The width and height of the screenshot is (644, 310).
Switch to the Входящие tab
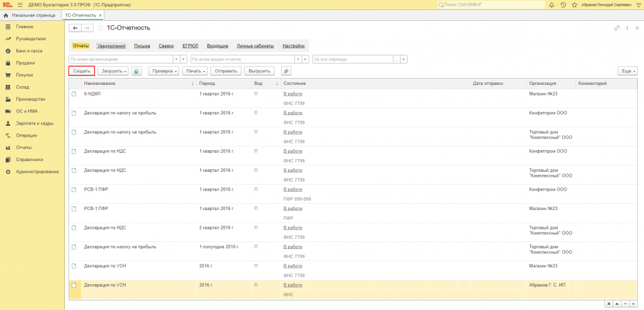tap(218, 46)
